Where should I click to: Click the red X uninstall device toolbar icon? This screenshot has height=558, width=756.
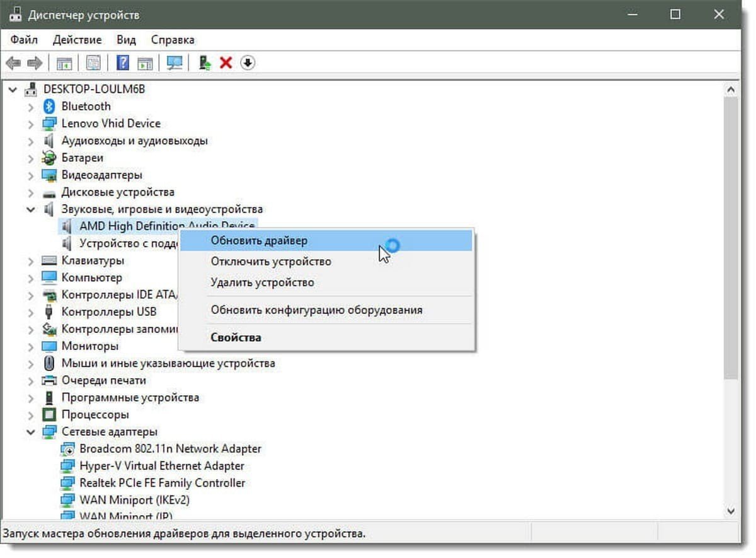pyautogui.click(x=226, y=63)
